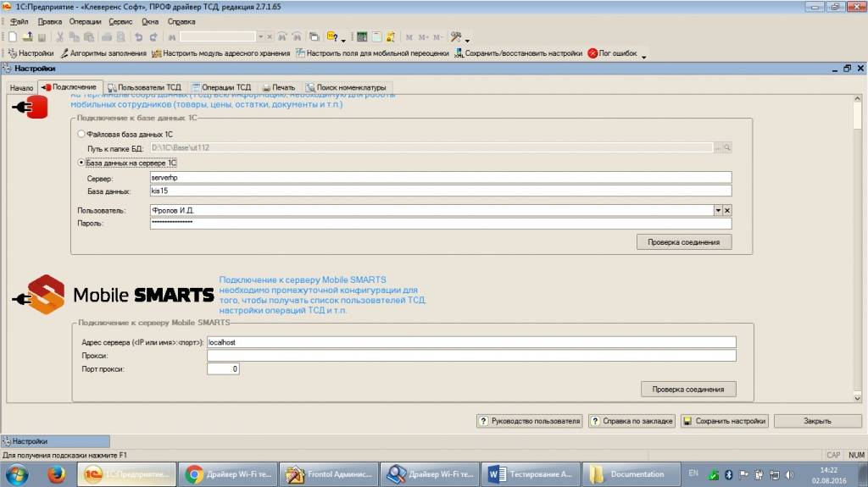The height and width of the screenshot is (487, 868).
Task: Select База данных на сервере 1С option
Action: tap(81, 163)
